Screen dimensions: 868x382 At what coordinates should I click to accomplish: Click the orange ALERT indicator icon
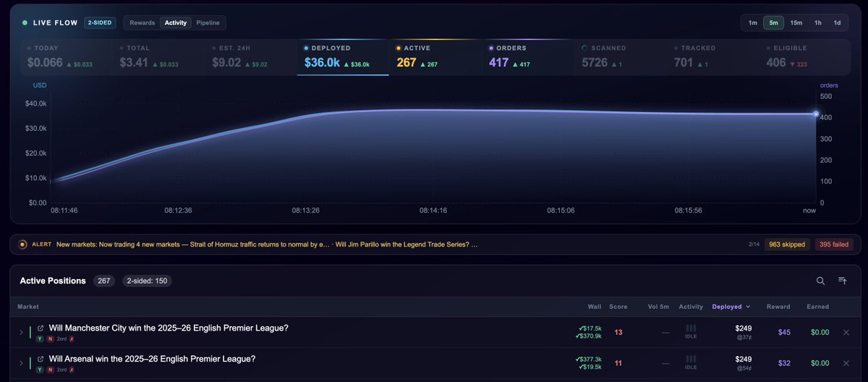(22, 245)
